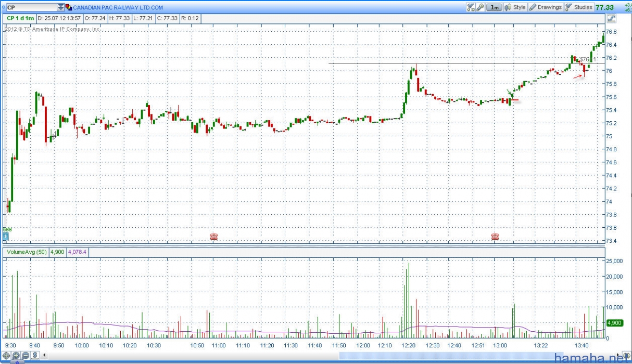Click the zoom out magnifier icon

point(26,356)
